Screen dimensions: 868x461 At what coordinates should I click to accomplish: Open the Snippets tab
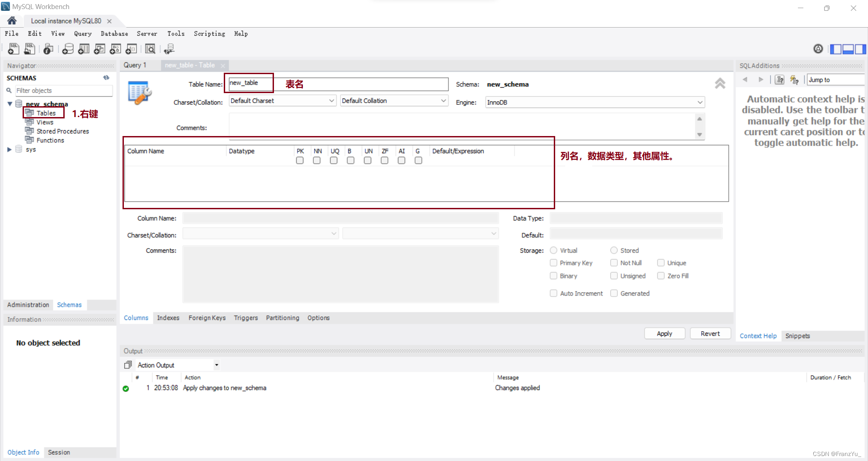797,336
